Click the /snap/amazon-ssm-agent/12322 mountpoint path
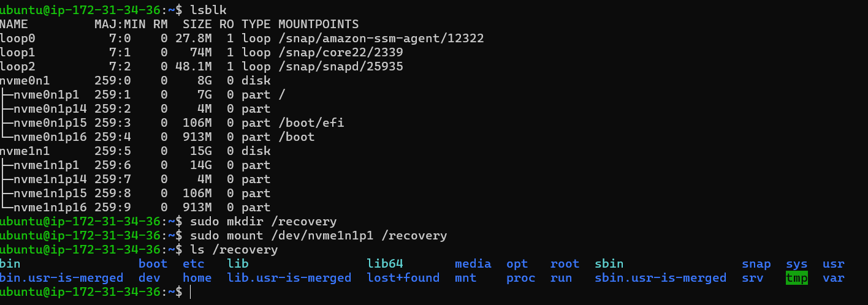 (381, 38)
